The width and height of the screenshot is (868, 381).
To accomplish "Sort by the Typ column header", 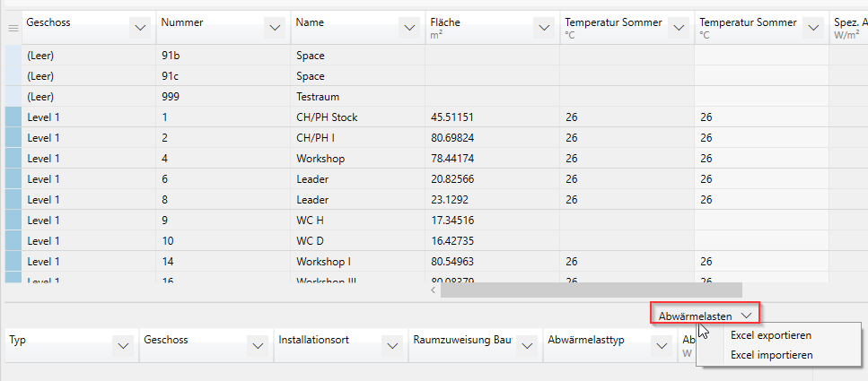I will click(x=16, y=340).
